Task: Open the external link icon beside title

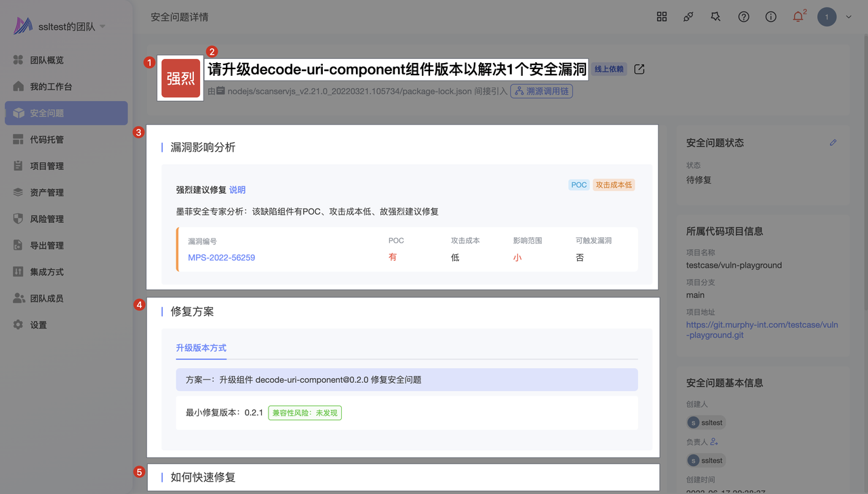Action: (639, 69)
